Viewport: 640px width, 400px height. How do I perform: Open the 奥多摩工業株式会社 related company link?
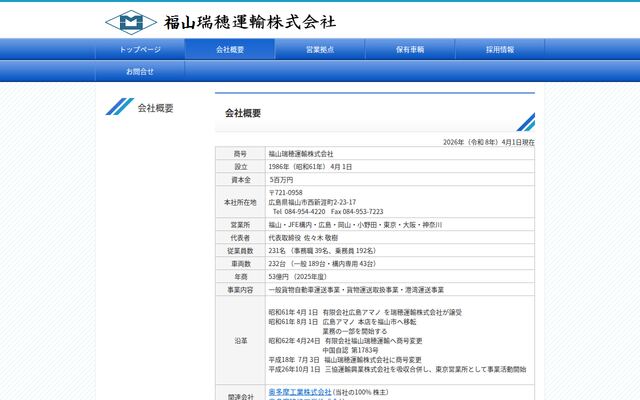pos(300,392)
